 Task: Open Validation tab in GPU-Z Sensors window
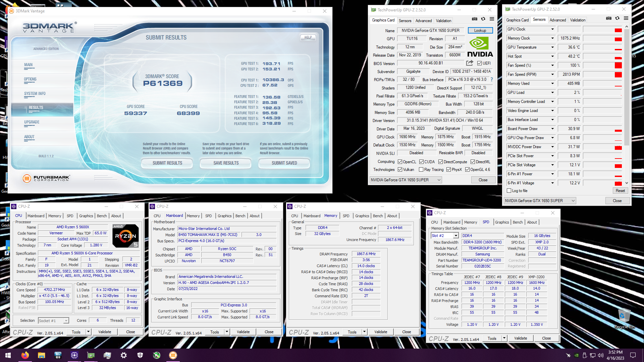point(578,20)
